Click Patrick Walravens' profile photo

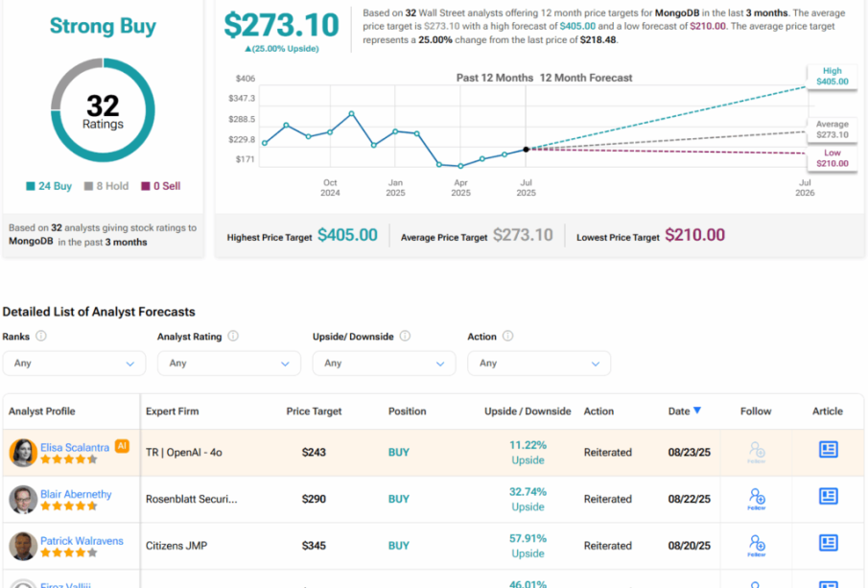click(23, 546)
